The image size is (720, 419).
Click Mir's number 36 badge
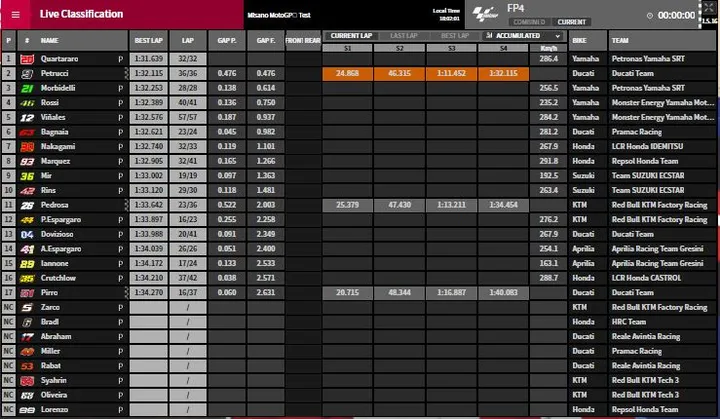click(x=27, y=176)
